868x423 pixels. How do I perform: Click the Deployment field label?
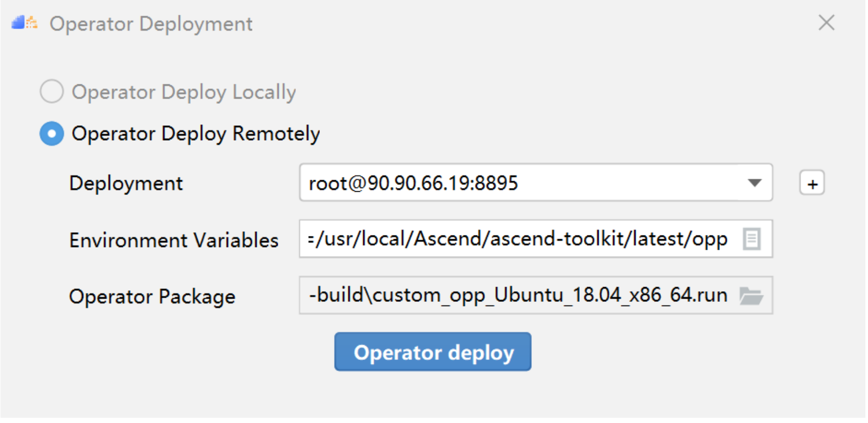tap(126, 183)
